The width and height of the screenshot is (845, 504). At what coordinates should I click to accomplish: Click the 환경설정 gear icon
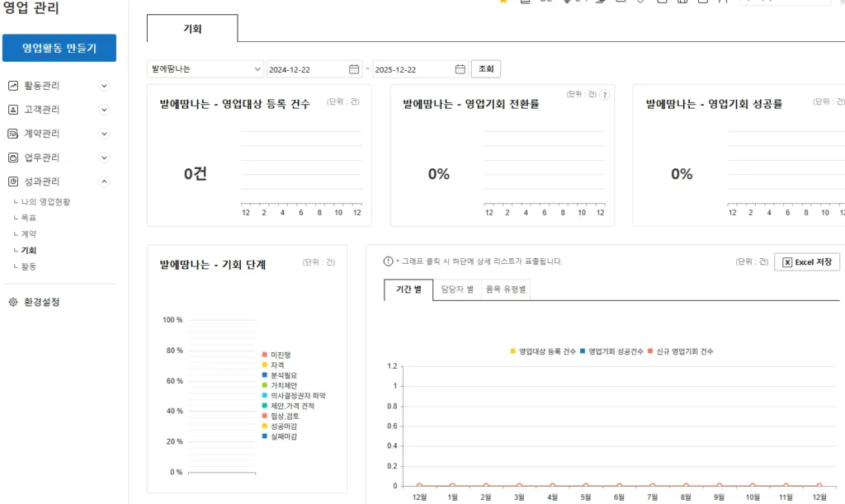[x=13, y=302]
